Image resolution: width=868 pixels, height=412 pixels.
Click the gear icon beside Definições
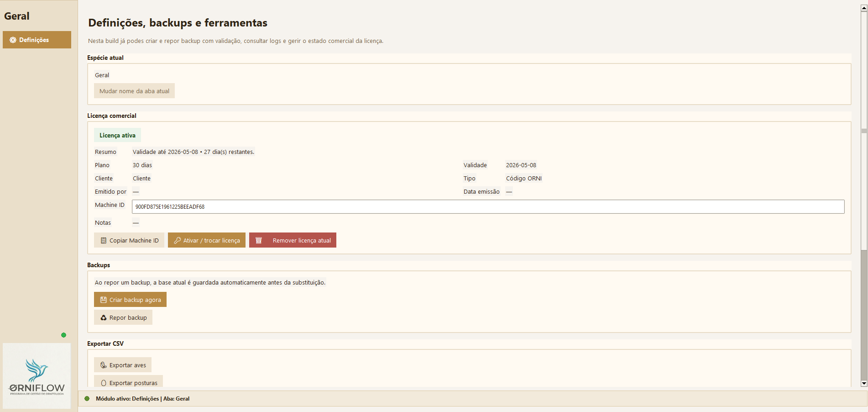(13, 40)
